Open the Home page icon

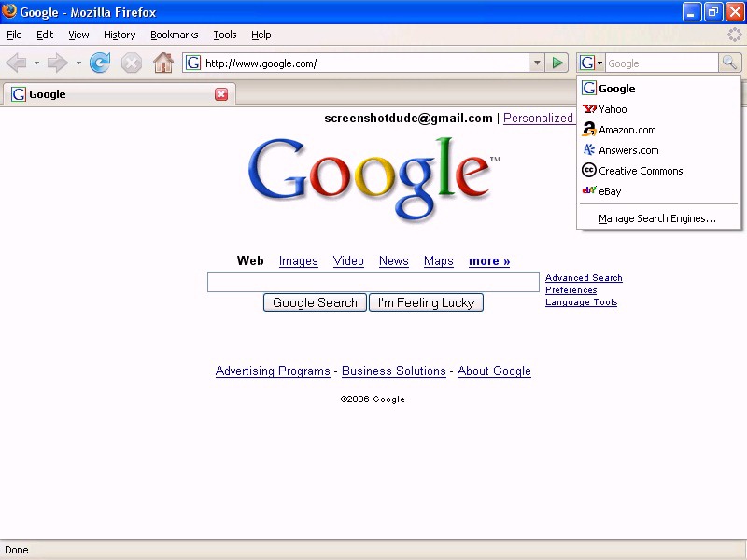tap(162, 63)
